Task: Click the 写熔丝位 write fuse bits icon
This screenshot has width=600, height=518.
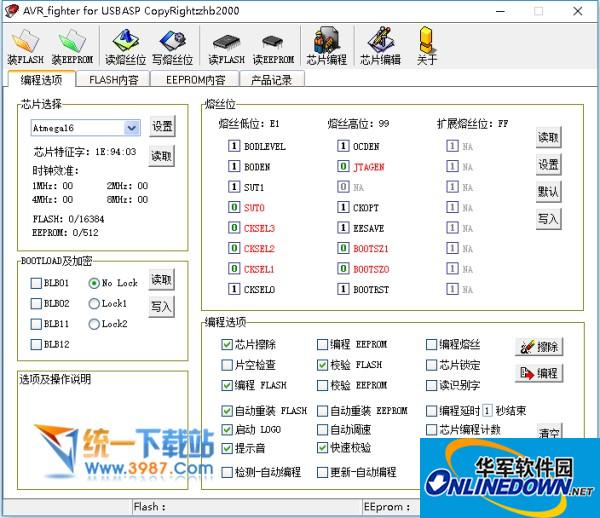Action: 173,46
